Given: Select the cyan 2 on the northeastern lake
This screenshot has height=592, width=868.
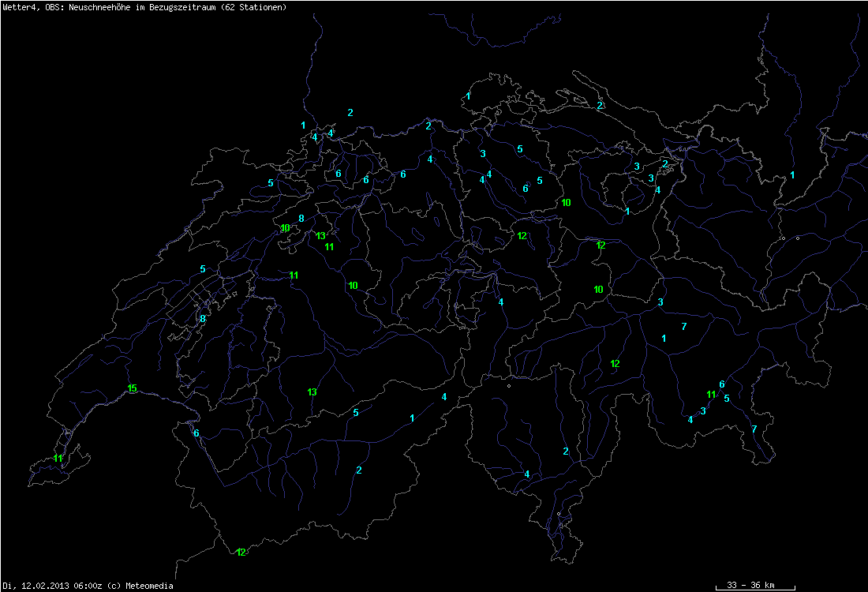Looking at the screenshot, I should 600,106.
